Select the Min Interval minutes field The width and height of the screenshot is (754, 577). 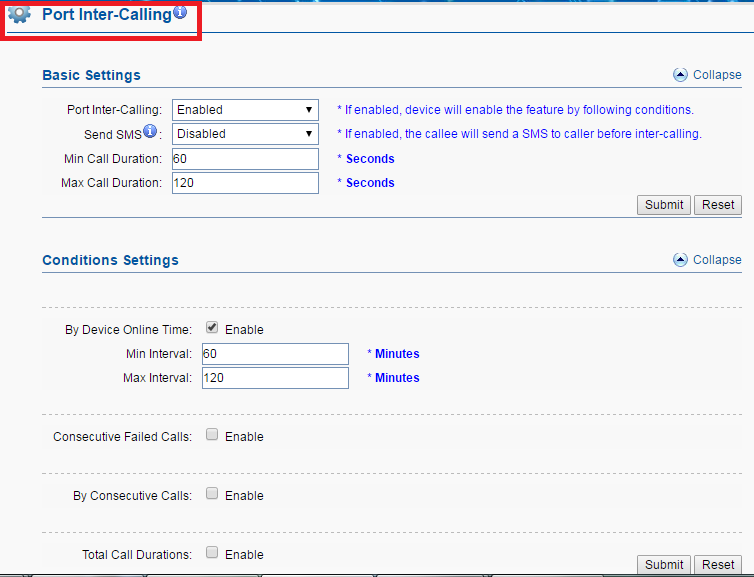pos(275,354)
